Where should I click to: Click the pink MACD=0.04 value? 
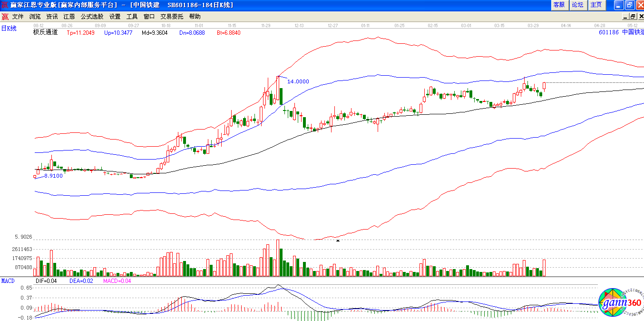(x=117, y=281)
